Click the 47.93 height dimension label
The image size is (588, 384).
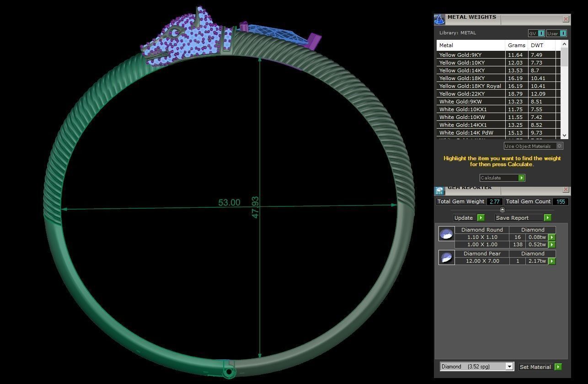tap(255, 207)
